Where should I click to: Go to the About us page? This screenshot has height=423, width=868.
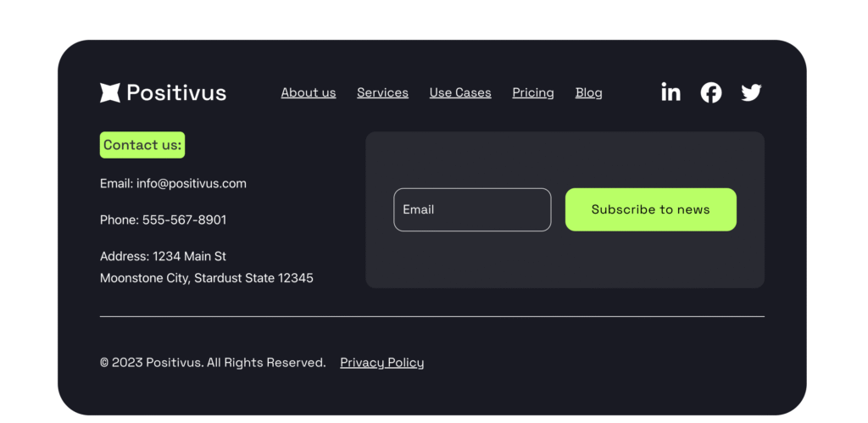click(309, 92)
